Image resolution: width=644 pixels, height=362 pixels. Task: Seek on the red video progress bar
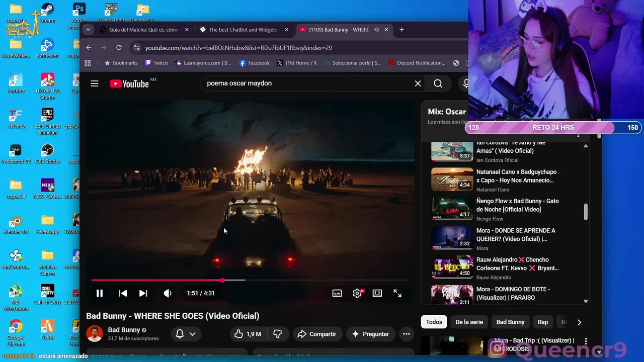250,280
